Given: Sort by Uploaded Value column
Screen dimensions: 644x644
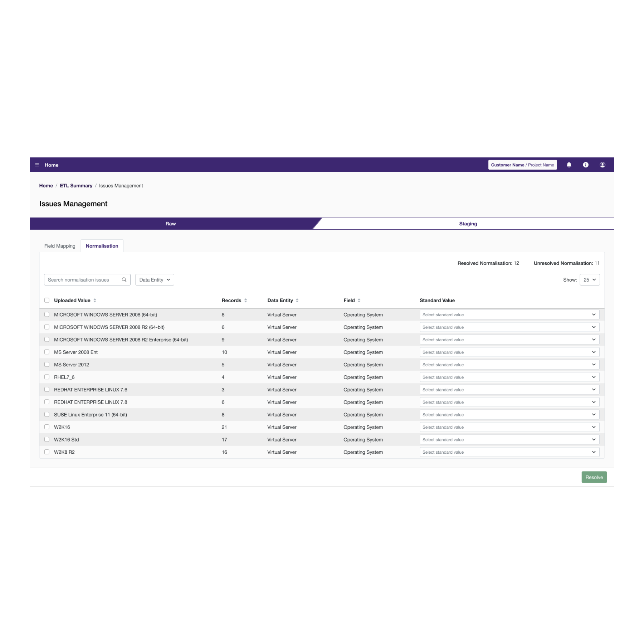Looking at the screenshot, I should point(95,301).
